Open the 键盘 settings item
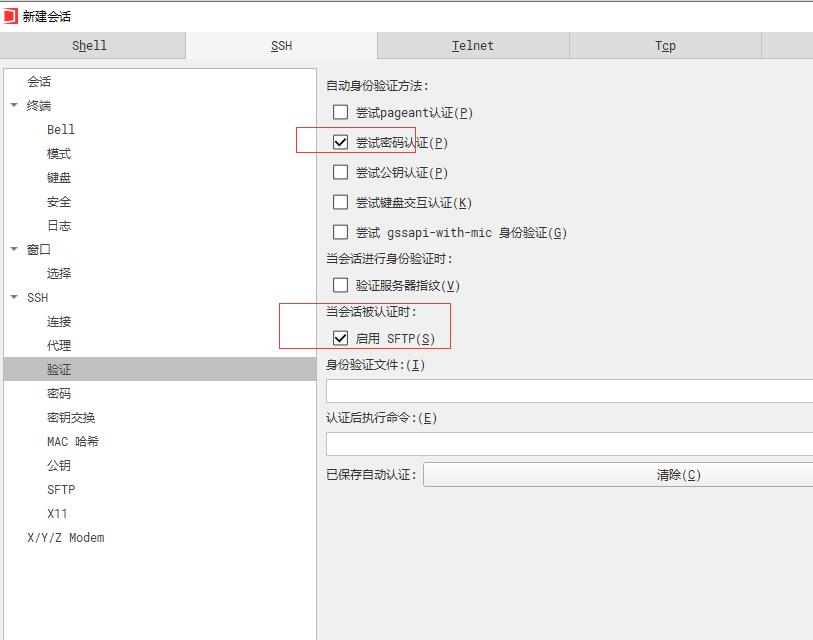Viewport: 813px width, 640px height. tap(59, 177)
